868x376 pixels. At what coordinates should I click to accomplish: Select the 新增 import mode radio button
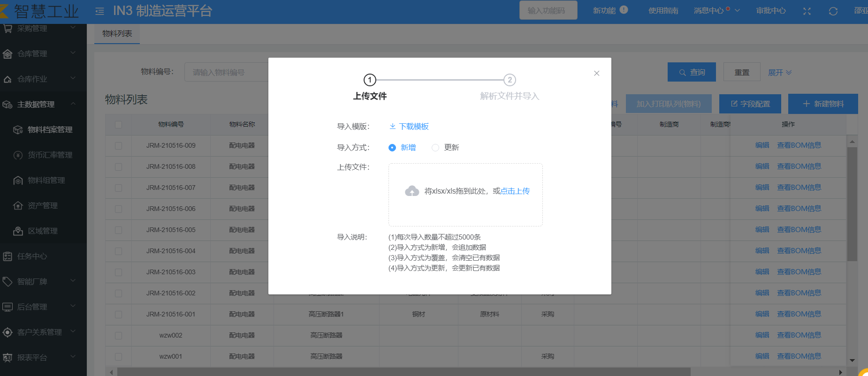(392, 148)
